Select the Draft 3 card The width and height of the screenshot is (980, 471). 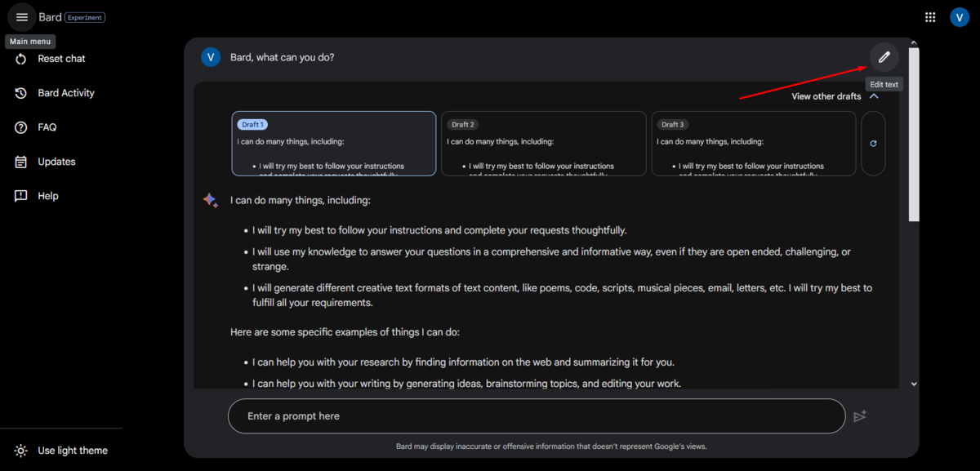point(754,144)
